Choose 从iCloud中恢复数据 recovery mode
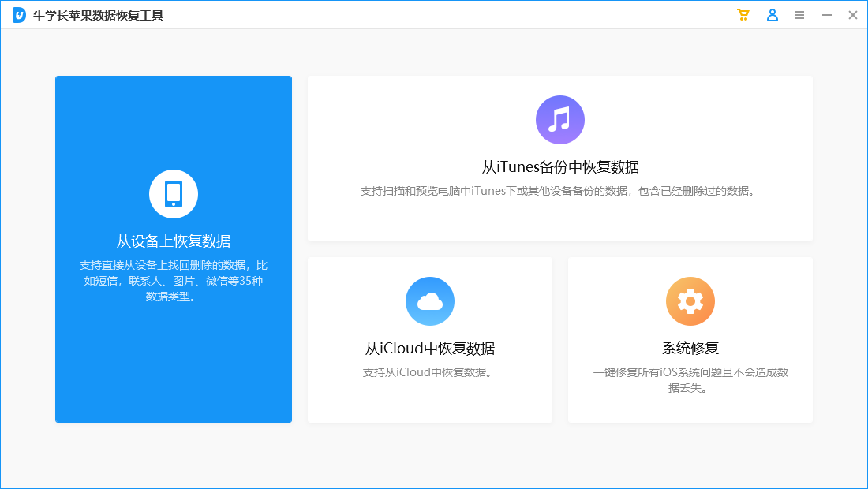Screen dimensions: 868x489 430,347
